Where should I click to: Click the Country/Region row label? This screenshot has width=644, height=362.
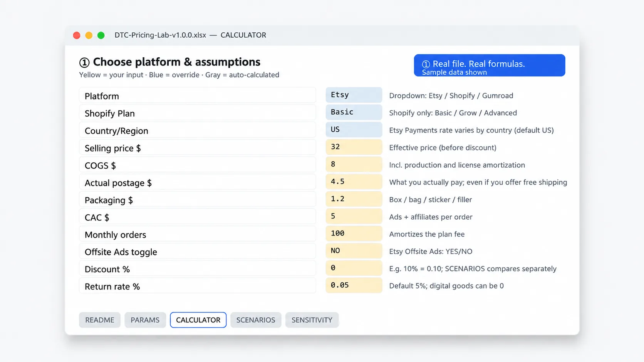pyautogui.click(x=116, y=131)
